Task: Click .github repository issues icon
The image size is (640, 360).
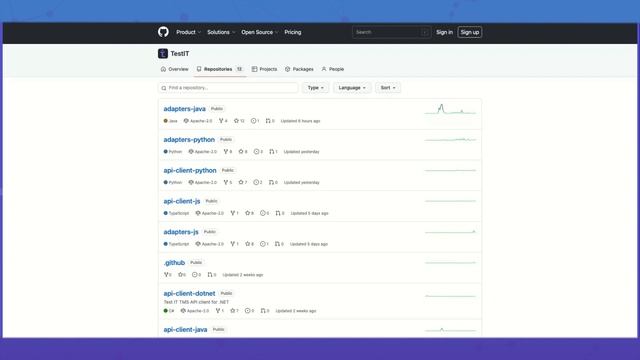Action: point(195,275)
